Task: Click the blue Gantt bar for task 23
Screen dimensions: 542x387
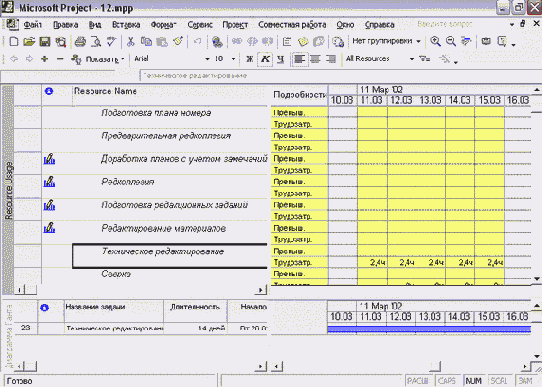Action: (429, 329)
